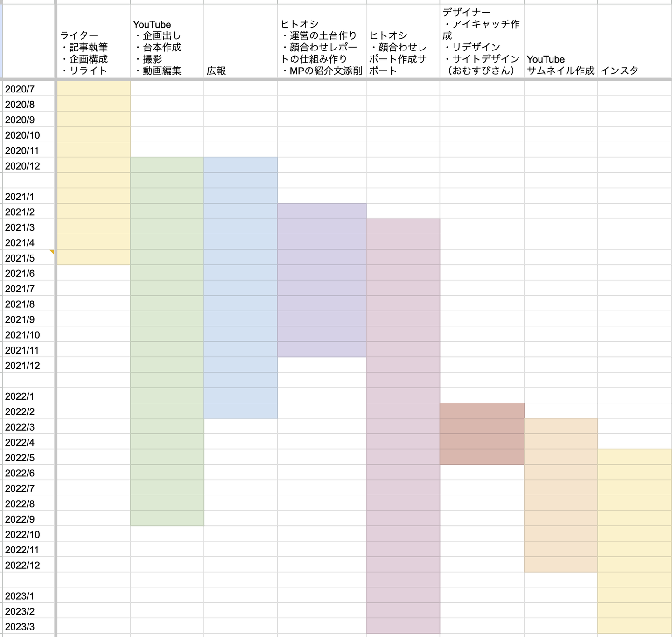
Task: Click the yellow ライター cell at 2020/9
Action: pyautogui.click(x=93, y=119)
